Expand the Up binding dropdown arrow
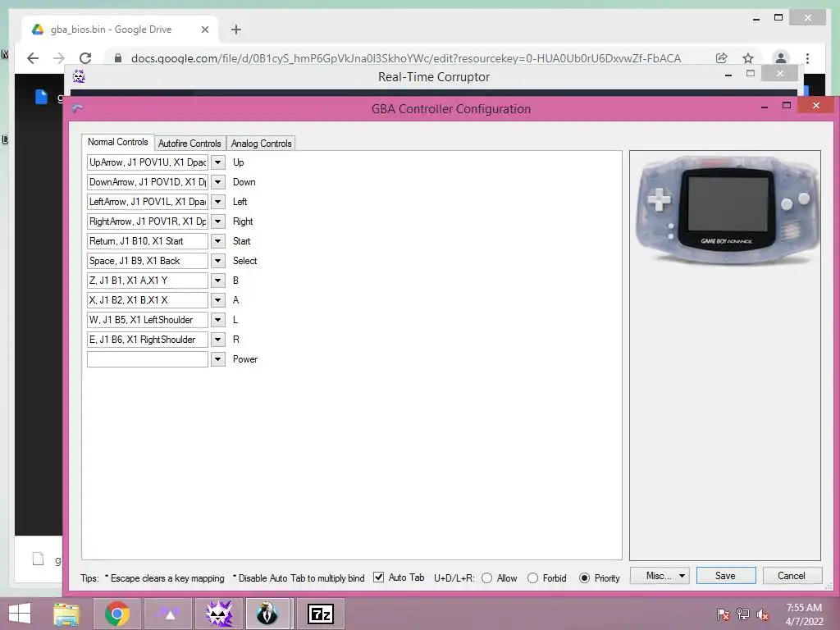Viewport: 840px width, 630px height. pyautogui.click(x=217, y=162)
